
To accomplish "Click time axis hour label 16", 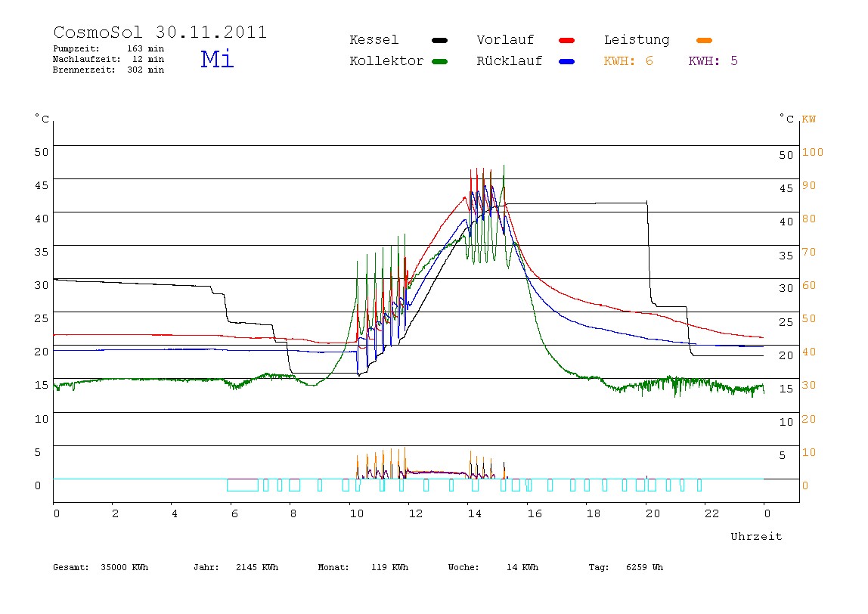I will coord(535,513).
